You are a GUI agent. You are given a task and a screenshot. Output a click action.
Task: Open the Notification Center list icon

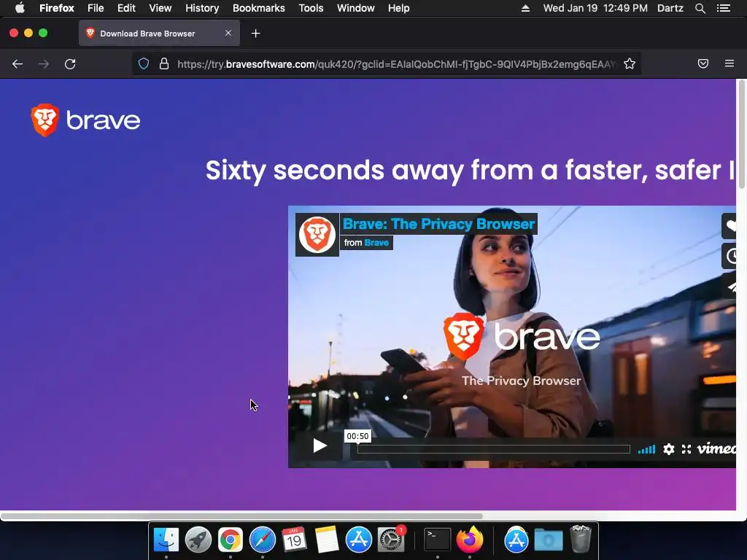[x=724, y=8]
